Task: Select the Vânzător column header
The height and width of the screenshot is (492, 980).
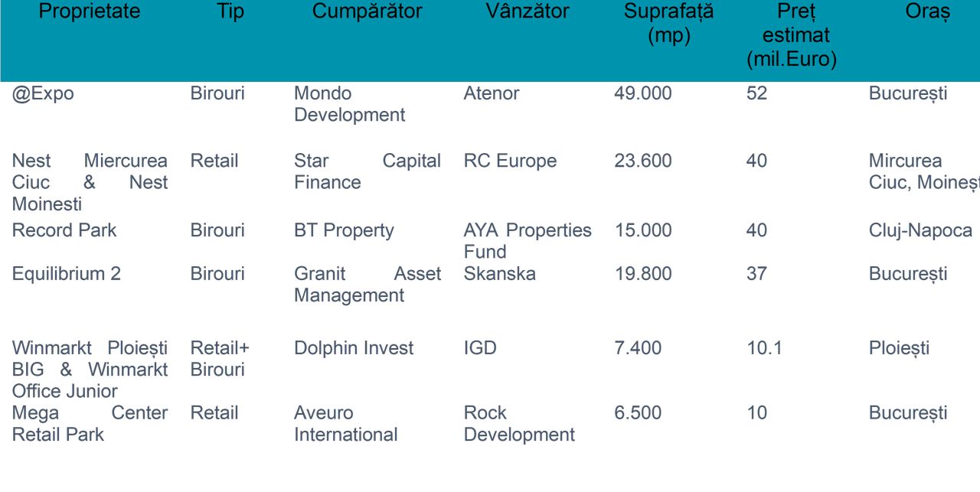Action: click(x=528, y=11)
